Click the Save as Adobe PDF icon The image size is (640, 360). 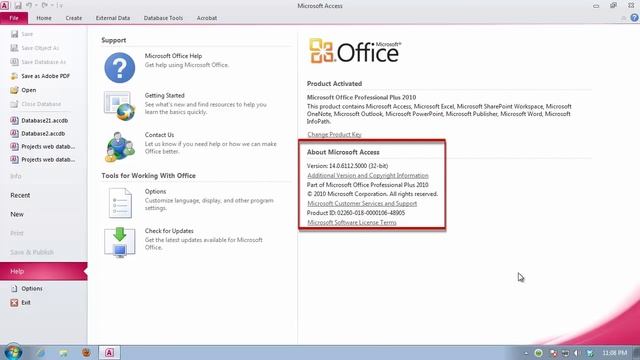pos(14,76)
